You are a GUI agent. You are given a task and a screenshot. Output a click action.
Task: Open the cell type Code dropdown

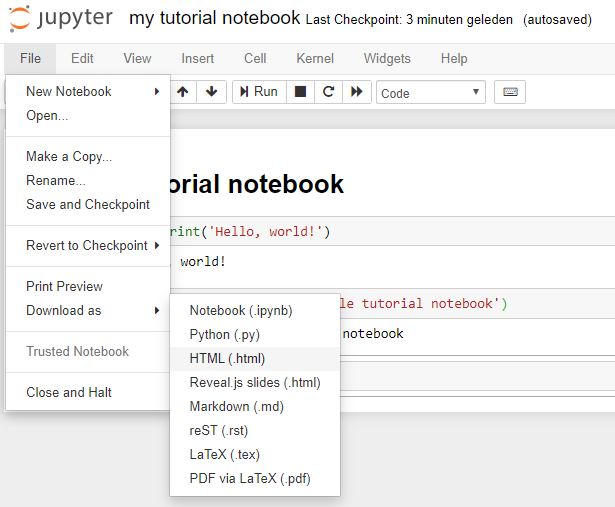point(431,92)
